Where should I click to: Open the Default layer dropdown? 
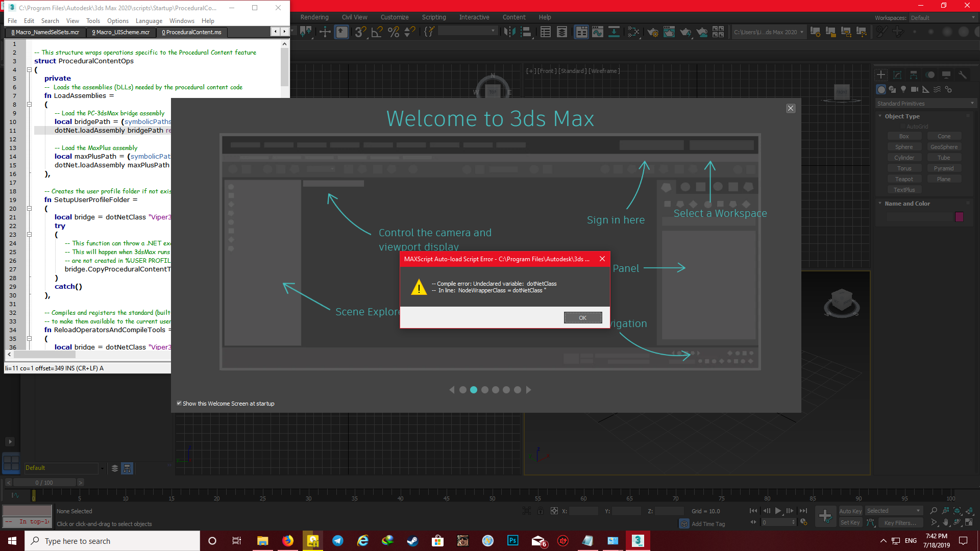(65, 468)
